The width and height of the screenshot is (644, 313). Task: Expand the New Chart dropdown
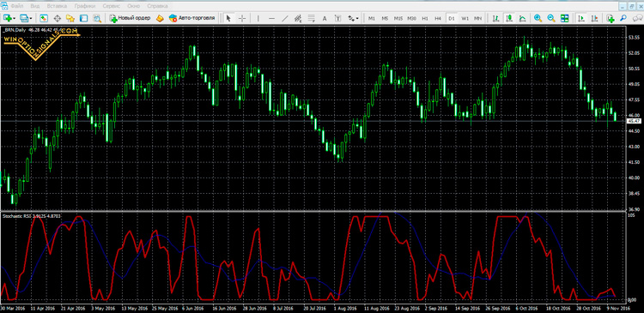pos(15,19)
